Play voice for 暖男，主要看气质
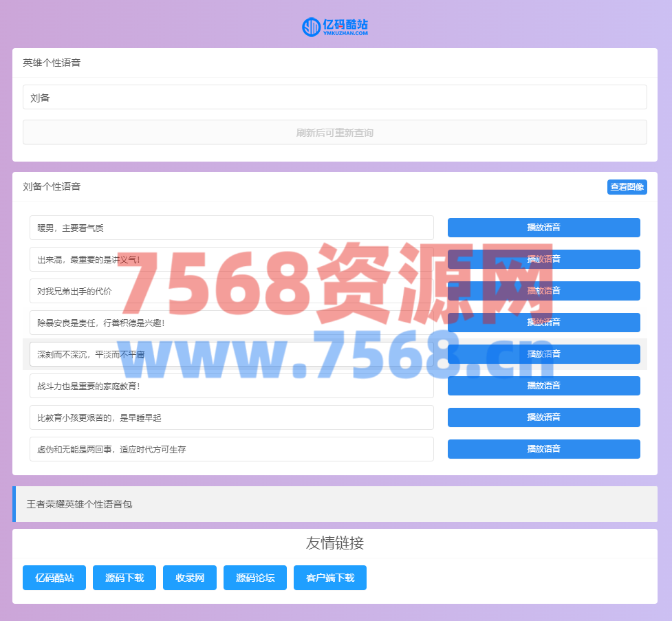This screenshot has width=672, height=621. [x=543, y=228]
